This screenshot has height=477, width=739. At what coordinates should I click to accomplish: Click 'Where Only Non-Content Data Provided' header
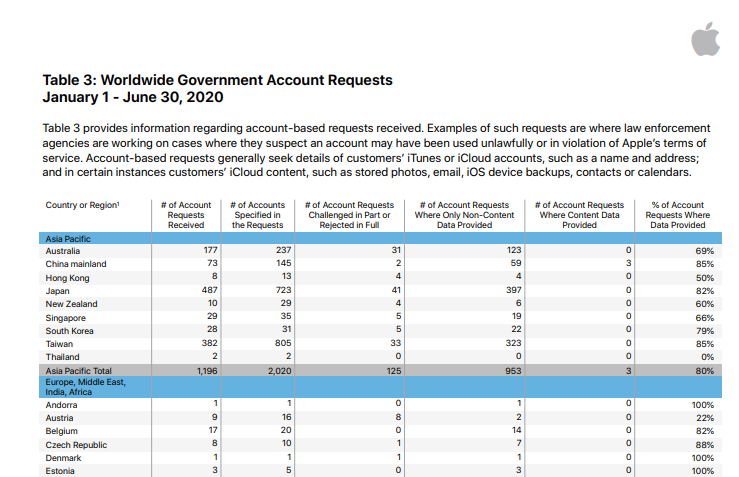coord(464,215)
